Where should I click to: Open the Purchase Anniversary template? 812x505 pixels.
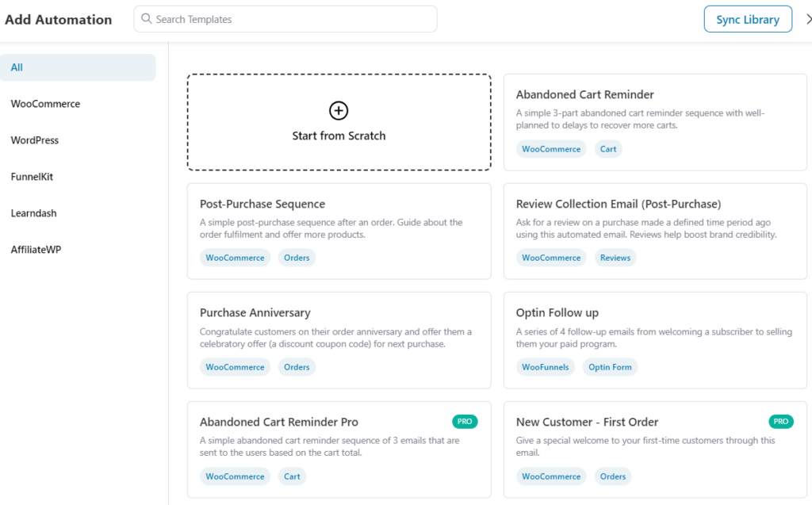pyautogui.click(x=339, y=340)
